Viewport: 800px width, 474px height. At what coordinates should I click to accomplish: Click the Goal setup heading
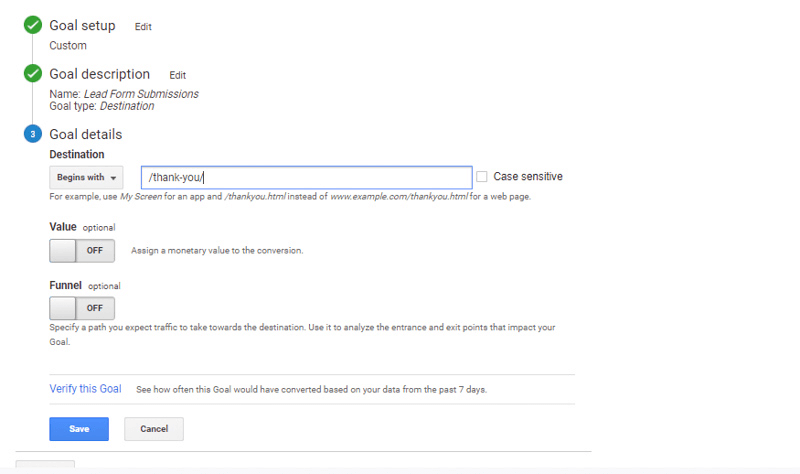(82, 26)
